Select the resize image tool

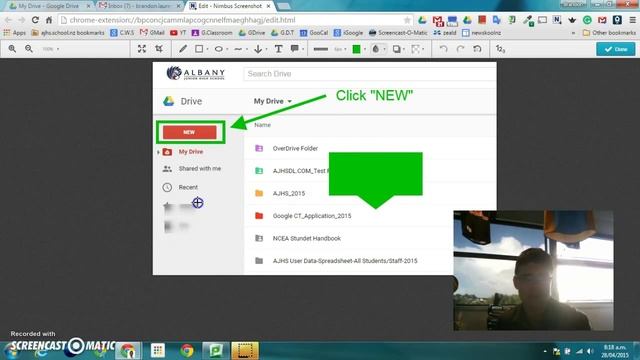point(142,49)
